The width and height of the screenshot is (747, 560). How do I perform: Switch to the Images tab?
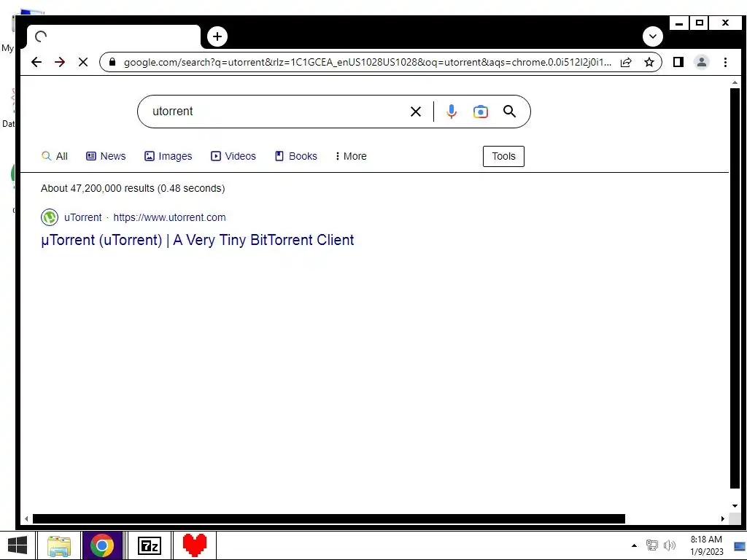click(x=169, y=156)
